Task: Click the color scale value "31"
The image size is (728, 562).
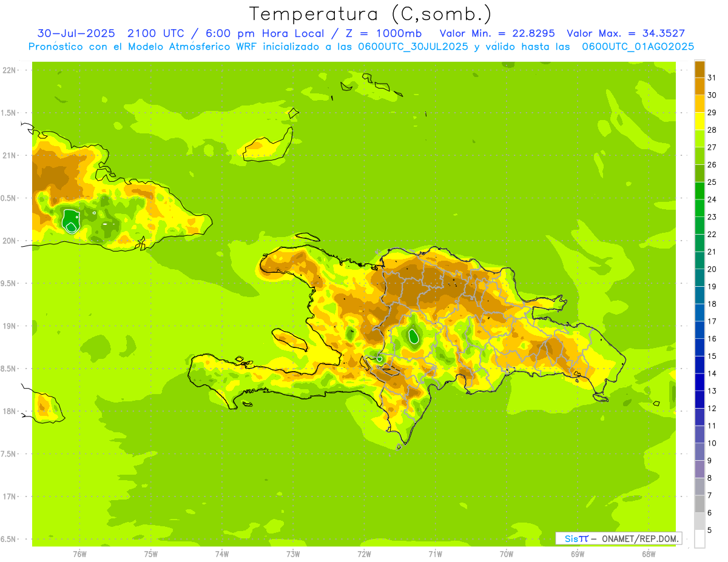Action: pos(712,78)
